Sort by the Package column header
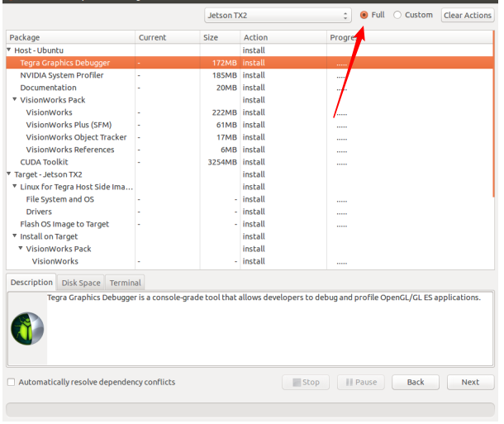Image resolution: width=504 pixels, height=424 pixels. click(70, 37)
